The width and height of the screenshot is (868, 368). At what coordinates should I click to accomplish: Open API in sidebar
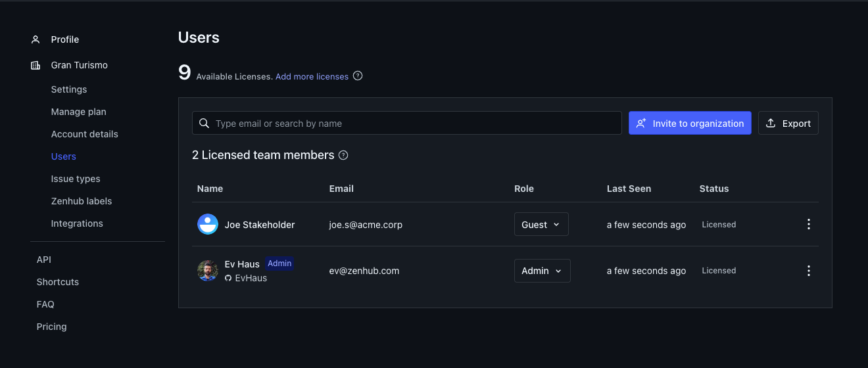tap(44, 260)
